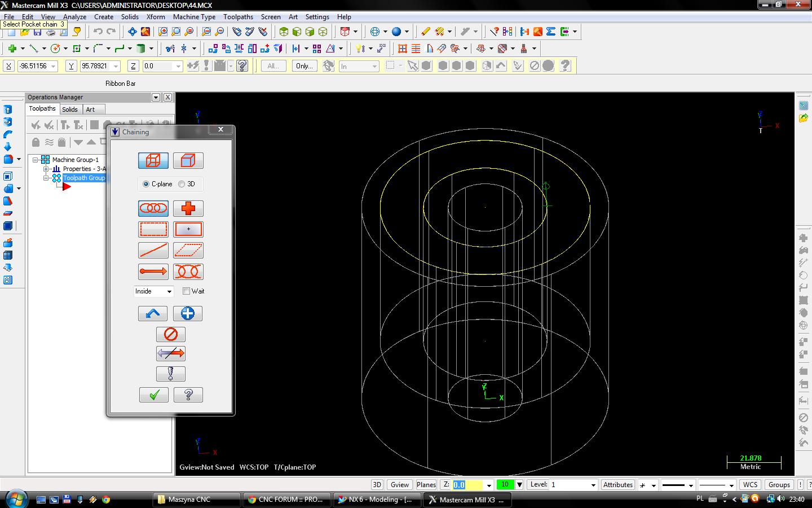
Task: Choose the Chain selection method button
Action: click(153, 208)
